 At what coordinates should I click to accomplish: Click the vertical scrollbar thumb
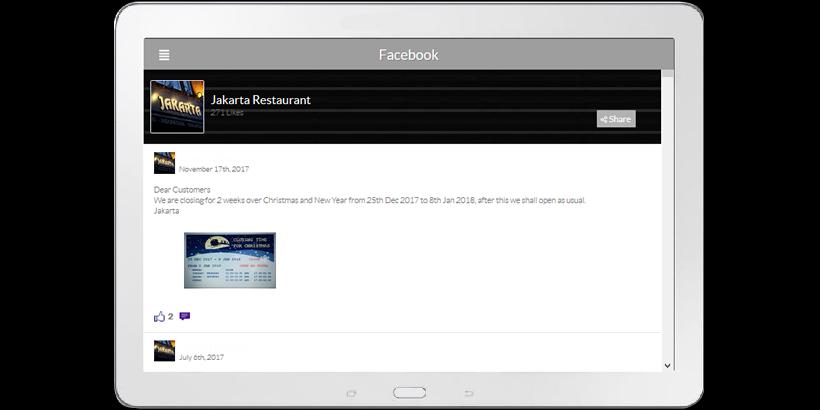coord(668,74)
